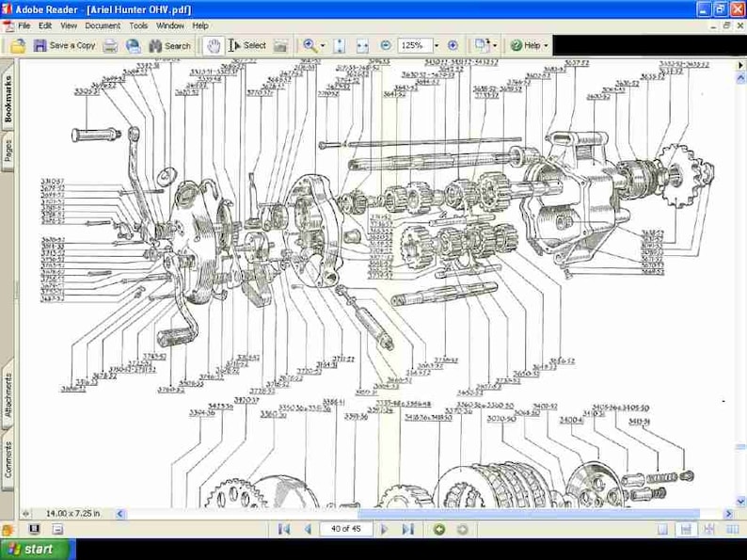Click the Snapshot camera tool
This screenshot has height=560, width=747.
281,46
